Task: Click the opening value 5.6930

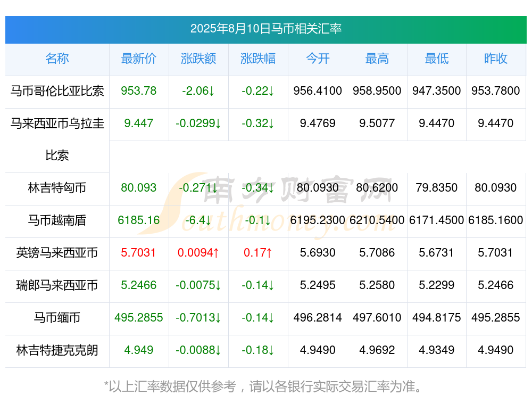Action: (318, 253)
